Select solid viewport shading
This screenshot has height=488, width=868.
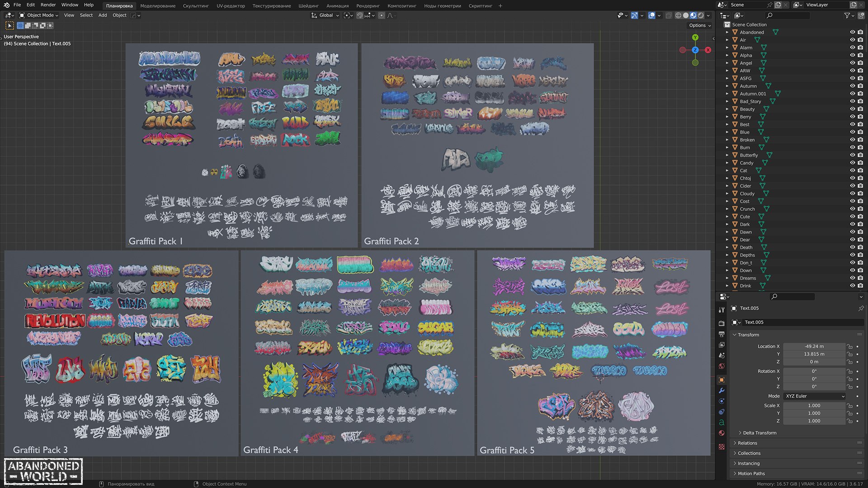coord(686,15)
